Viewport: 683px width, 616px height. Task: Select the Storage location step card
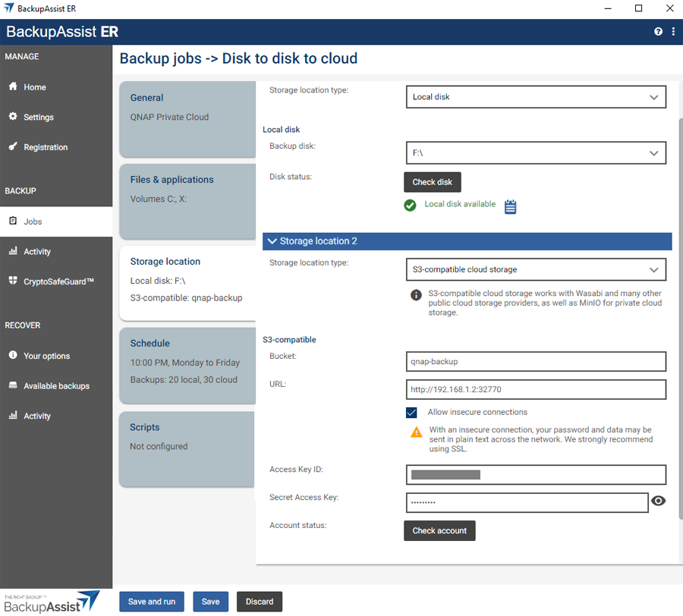coord(187,283)
